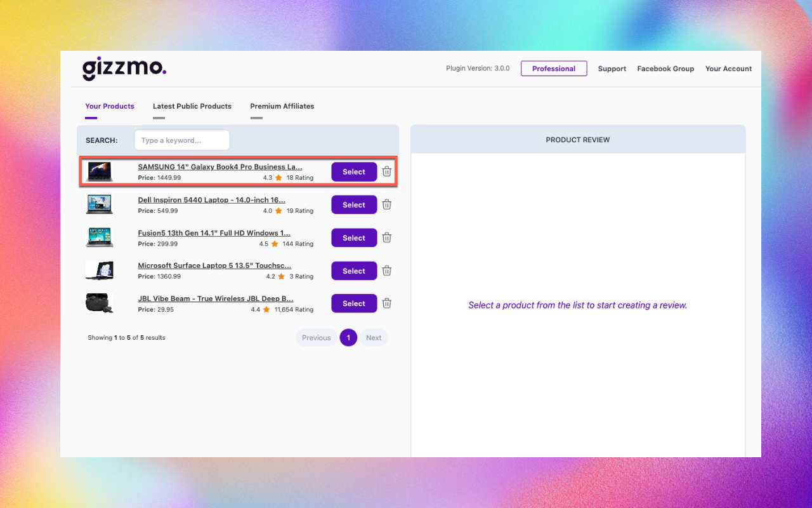Image resolution: width=812 pixels, height=508 pixels.
Task: Open the SAMSUNG Galaxy Book4 Pro thumbnail
Action: pyautogui.click(x=100, y=171)
